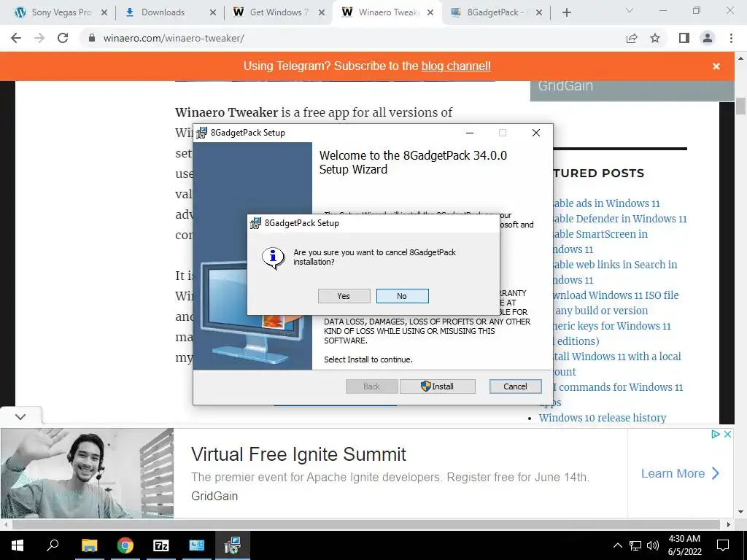
Task: Bookmark this page with the star
Action: pos(656,39)
